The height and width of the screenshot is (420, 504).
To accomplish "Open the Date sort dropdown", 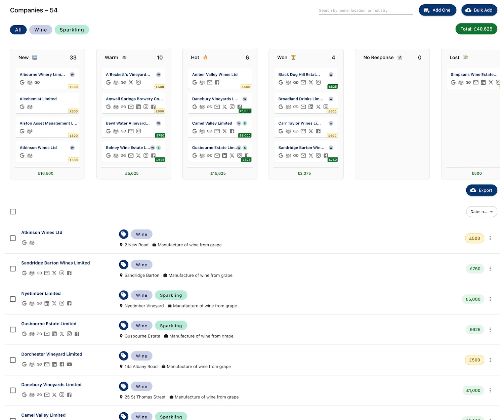I will click(x=481, y=212).
